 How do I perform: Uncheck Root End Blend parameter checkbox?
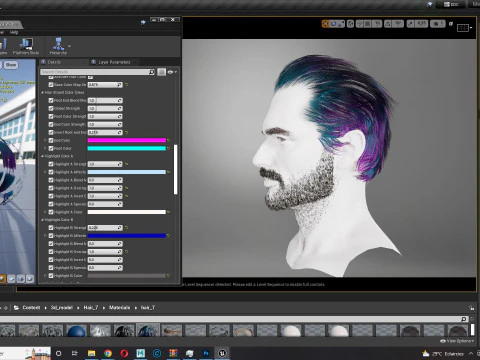coord(51,100)
